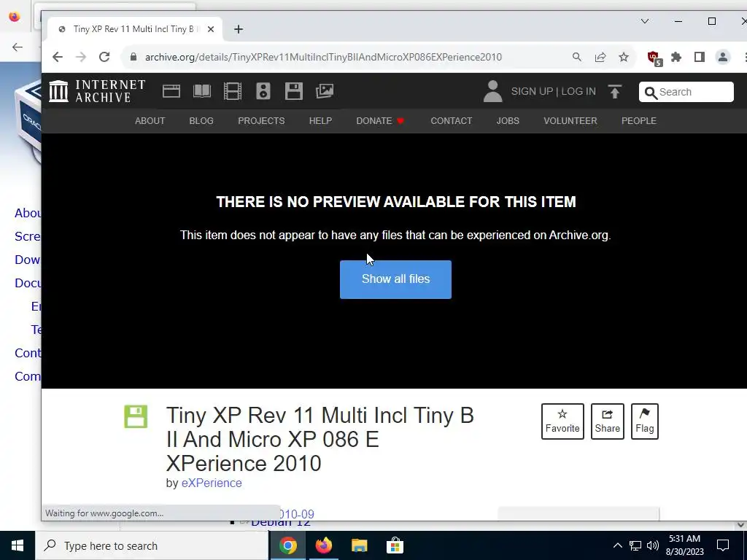
Task: Open the Audio speaker icon
Action: pyautogui.click(x=263, y=91)
